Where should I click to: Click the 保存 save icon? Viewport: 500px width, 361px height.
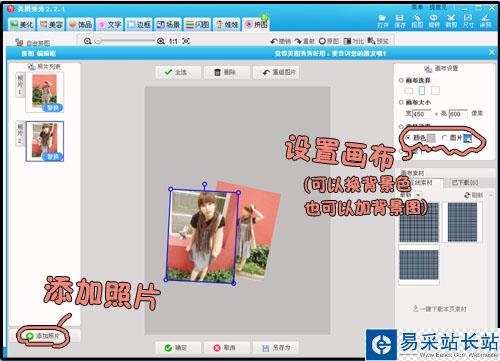click(400, 21)
